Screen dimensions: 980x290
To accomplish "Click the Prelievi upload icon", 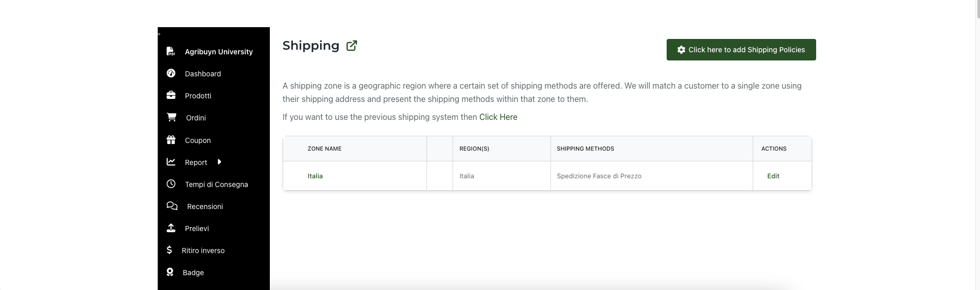I will (171, 228).
